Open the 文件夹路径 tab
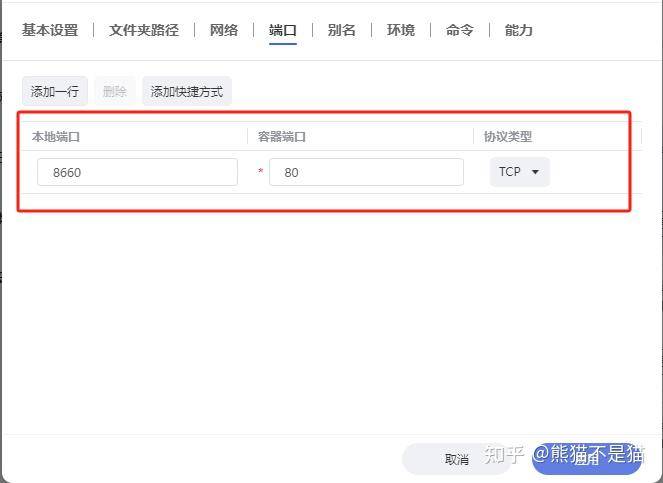 click(x=144, y=30)
